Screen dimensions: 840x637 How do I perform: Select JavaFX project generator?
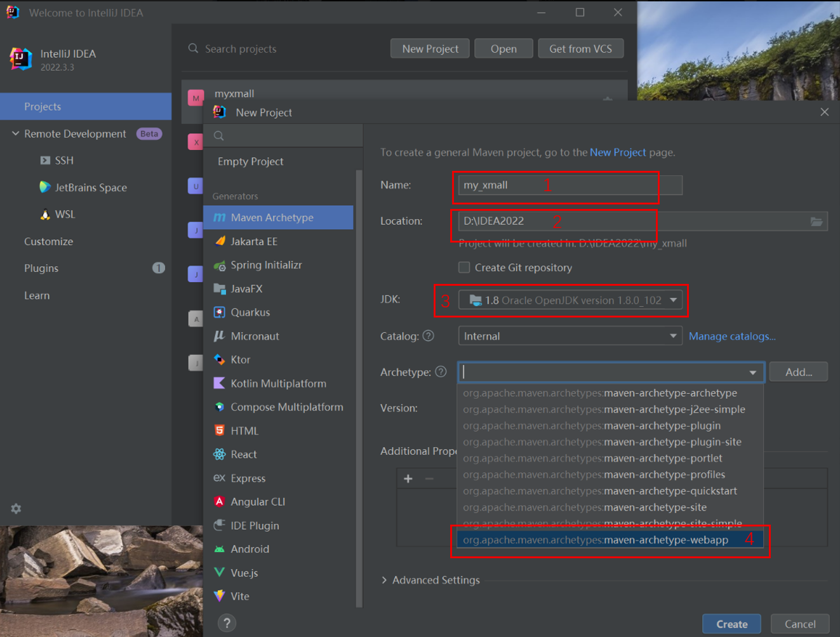point(278,288)
